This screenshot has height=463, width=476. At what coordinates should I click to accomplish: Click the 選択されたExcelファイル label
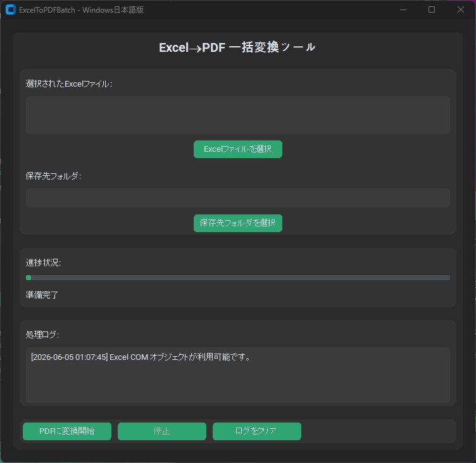[x=69, y=83]
